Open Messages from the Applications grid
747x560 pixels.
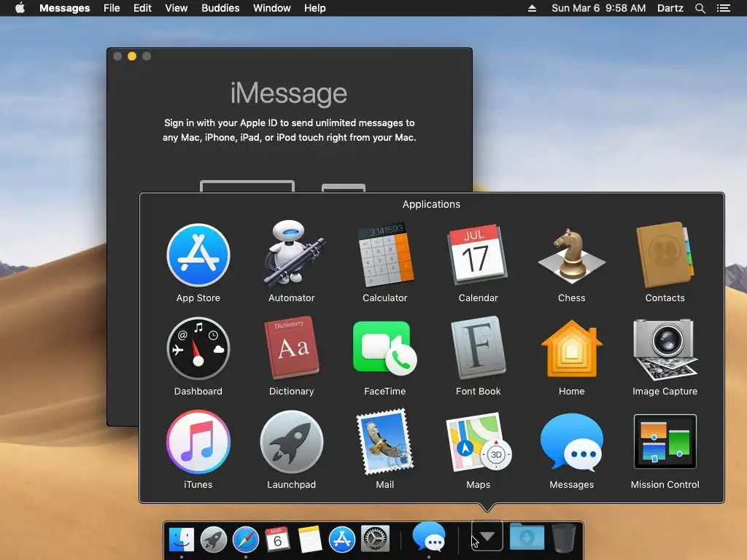tap(572, 442)
